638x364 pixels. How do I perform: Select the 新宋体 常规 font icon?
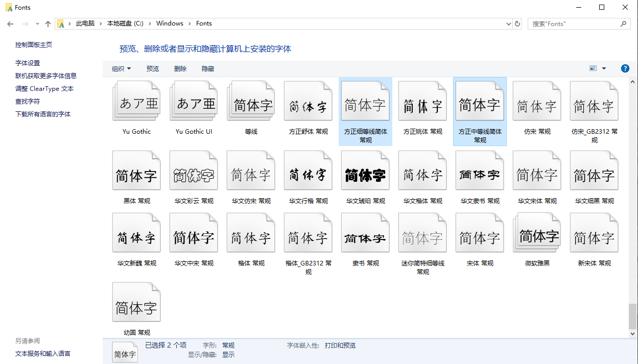(x=594, y=233)
